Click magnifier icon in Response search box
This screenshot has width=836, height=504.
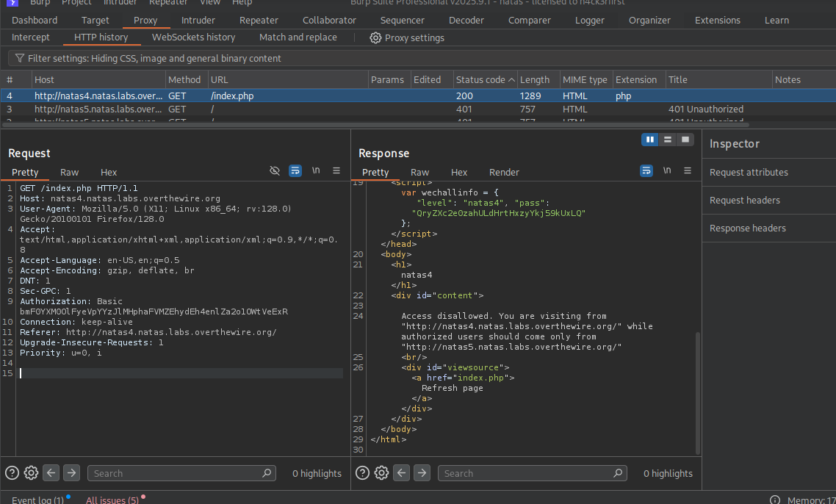(617, 473)
